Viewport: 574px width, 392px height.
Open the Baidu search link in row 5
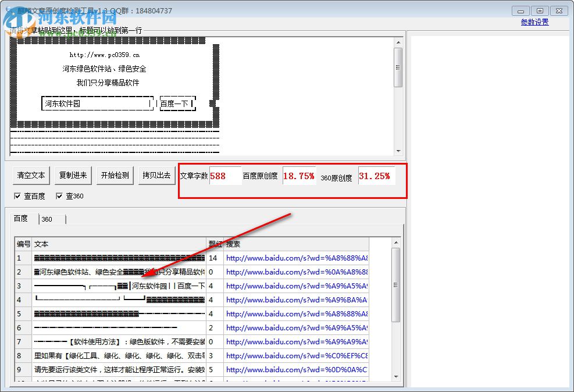(297, 313)
